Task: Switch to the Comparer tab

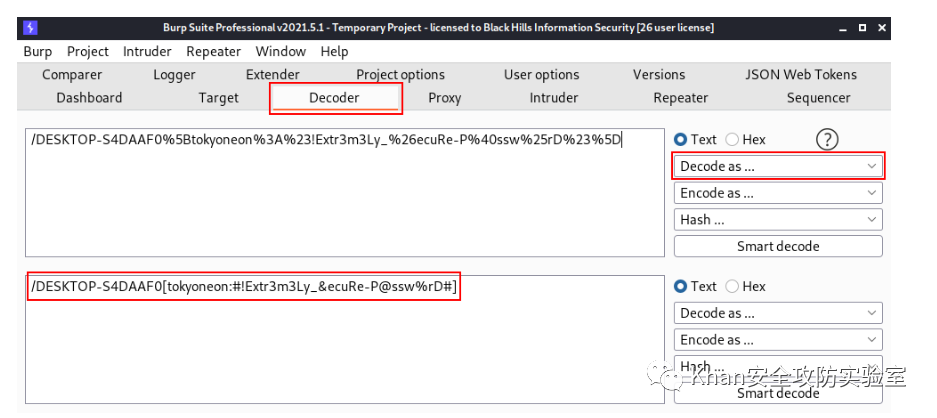Action: (72, 75)
